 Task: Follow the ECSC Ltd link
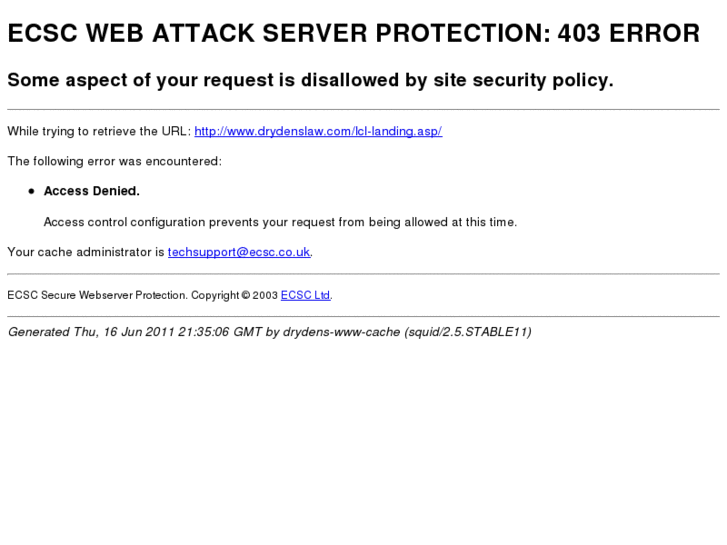pyautogui.click(x=305, y=295)
